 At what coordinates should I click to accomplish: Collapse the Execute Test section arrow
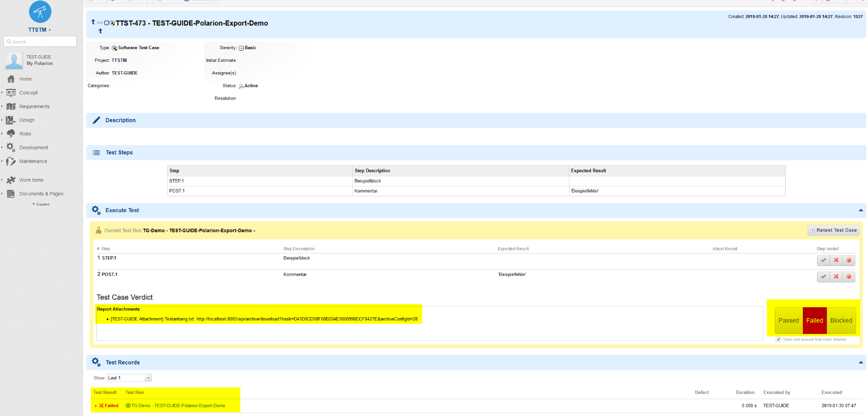tap(861, 210)
